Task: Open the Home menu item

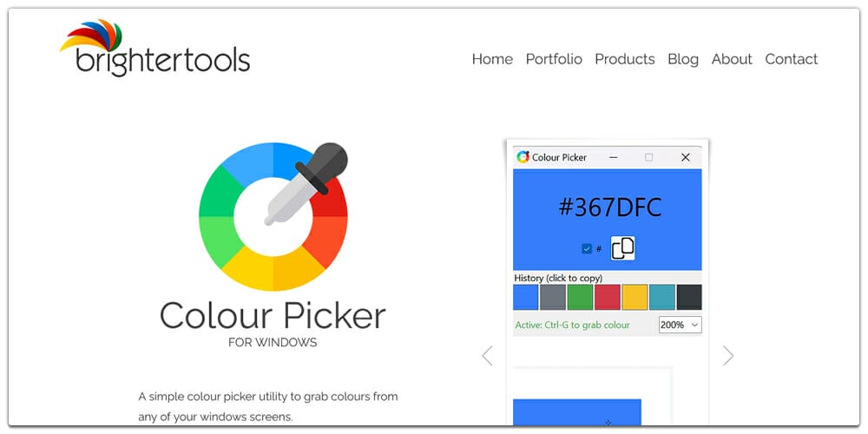Action: click(x=492, y=59)
